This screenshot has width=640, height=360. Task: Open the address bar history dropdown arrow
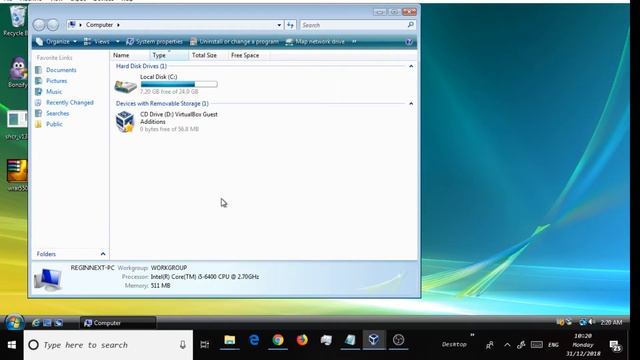point(279,25)
